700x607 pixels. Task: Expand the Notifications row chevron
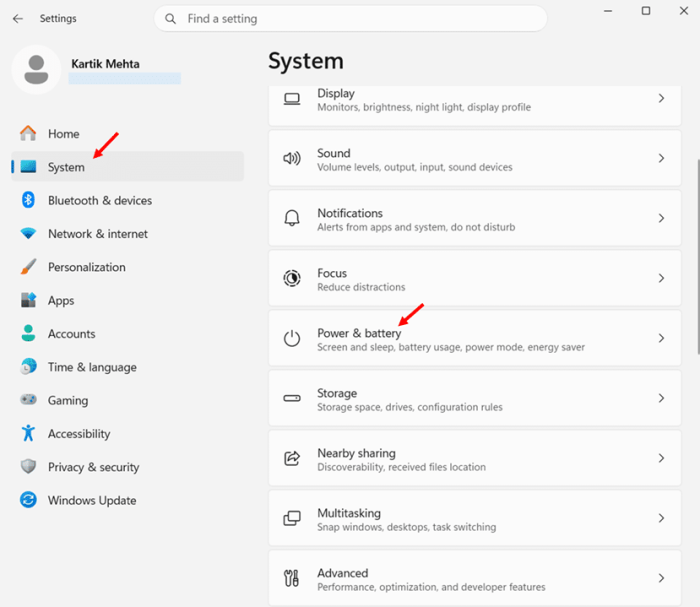tap(661, 218)
